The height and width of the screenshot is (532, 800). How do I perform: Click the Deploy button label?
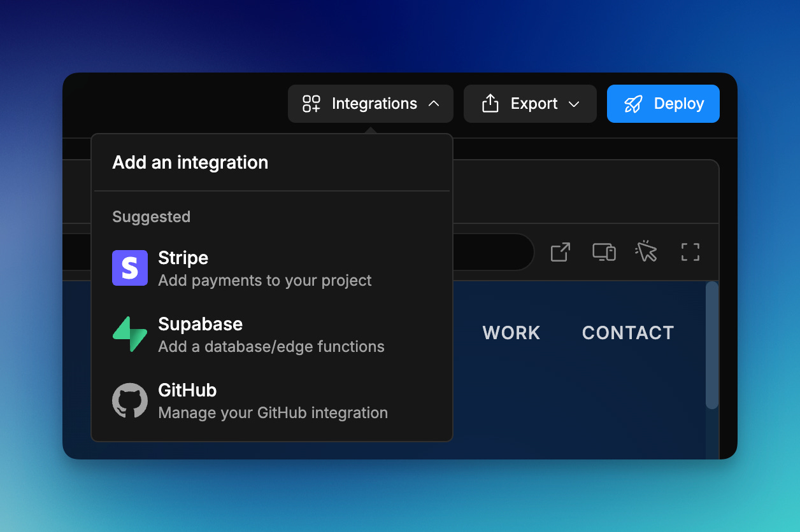click(x=679, y=104)
